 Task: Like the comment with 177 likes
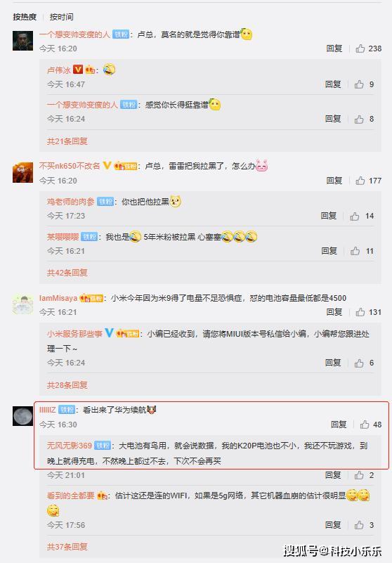tap(360, 181)
